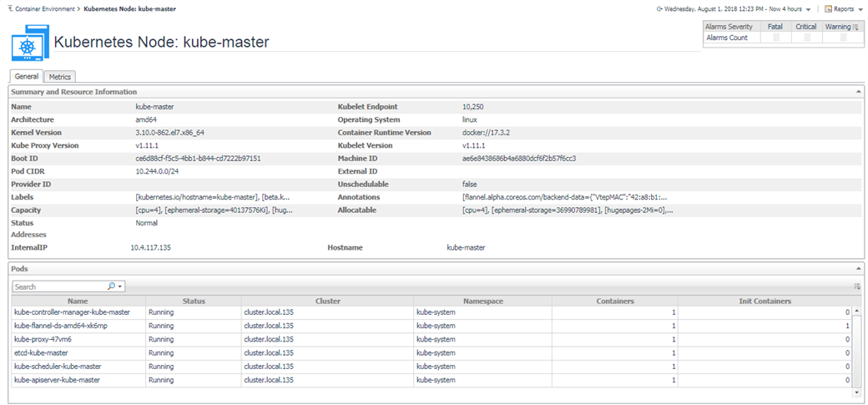Click Hostname value kube-master

point(466,248)
